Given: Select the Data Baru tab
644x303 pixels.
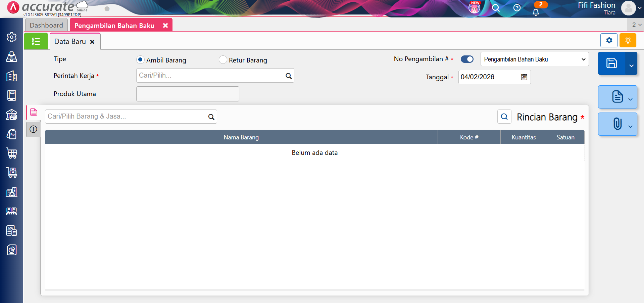Looking at the screenshot, I should click(70, 42).
